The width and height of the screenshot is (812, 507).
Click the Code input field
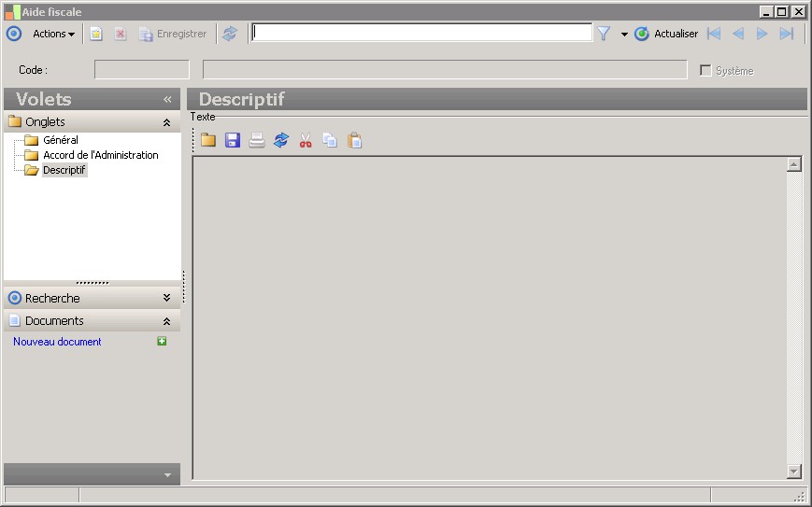click(x=142, y=70)
